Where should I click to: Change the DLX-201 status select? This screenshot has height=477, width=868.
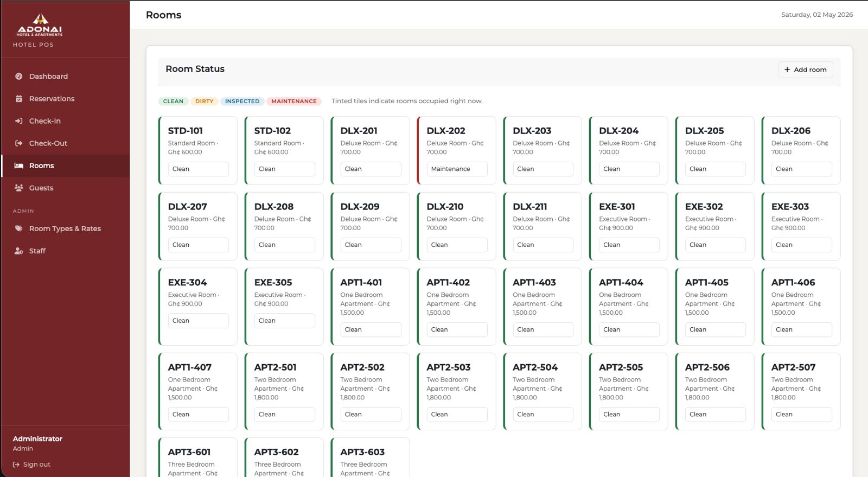pyautogui.click(x=371, y=169)
